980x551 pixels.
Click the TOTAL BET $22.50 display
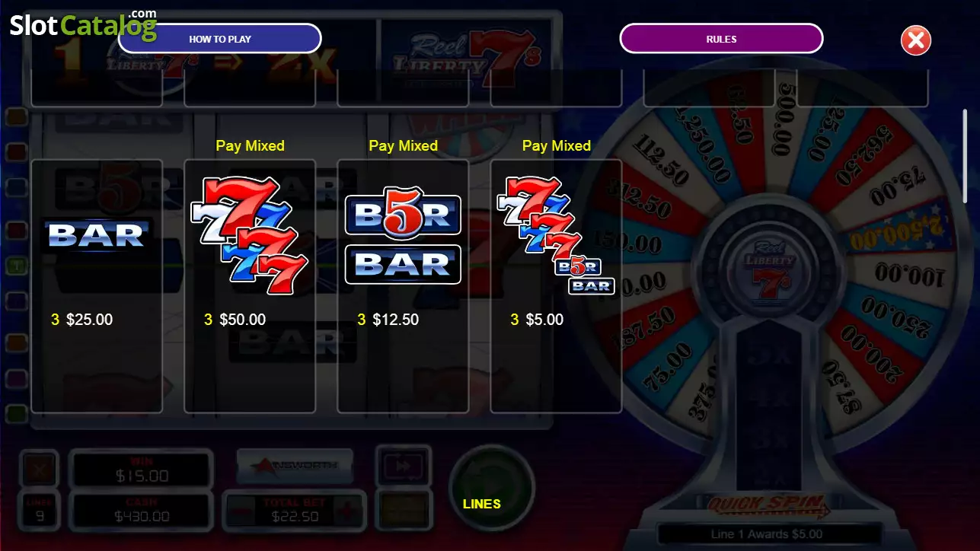pyautogui.click(x=294, y=511)
